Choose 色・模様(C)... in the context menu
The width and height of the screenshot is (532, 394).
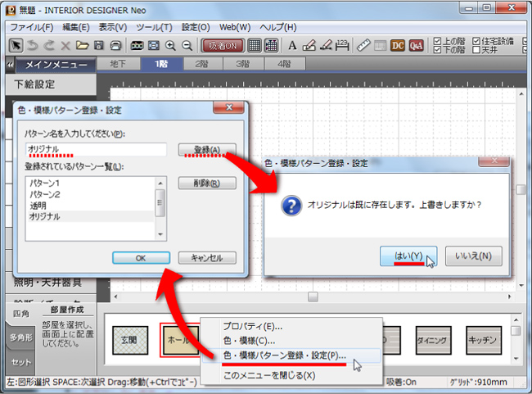pyautogui.click(x=291, y=340)
